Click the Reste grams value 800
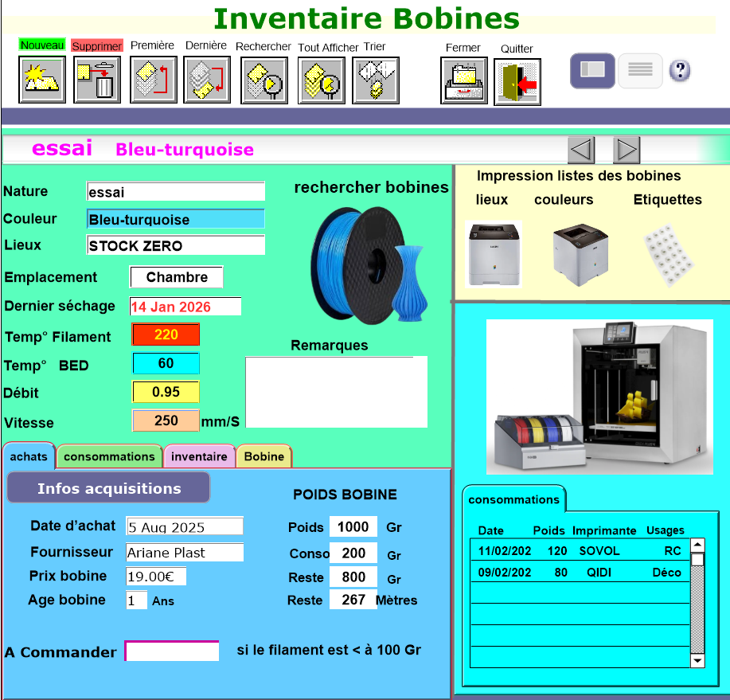 coord(353,577)
